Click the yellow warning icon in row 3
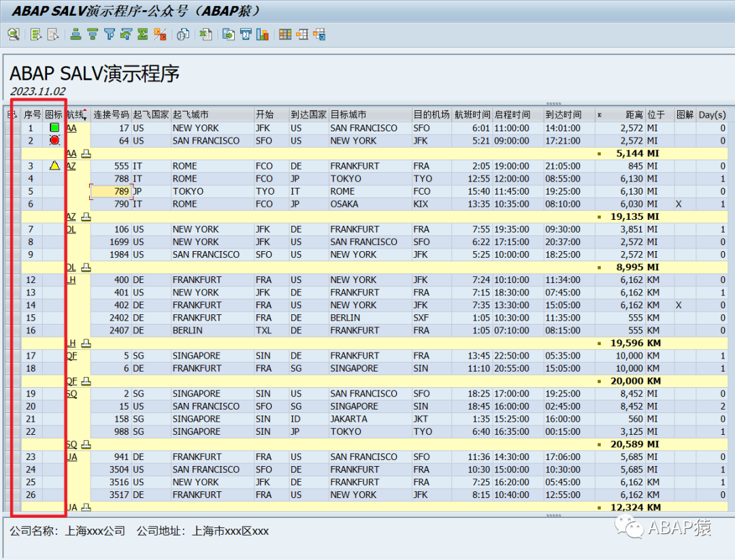This screenshot has height=560, width=735. point(54,165)
